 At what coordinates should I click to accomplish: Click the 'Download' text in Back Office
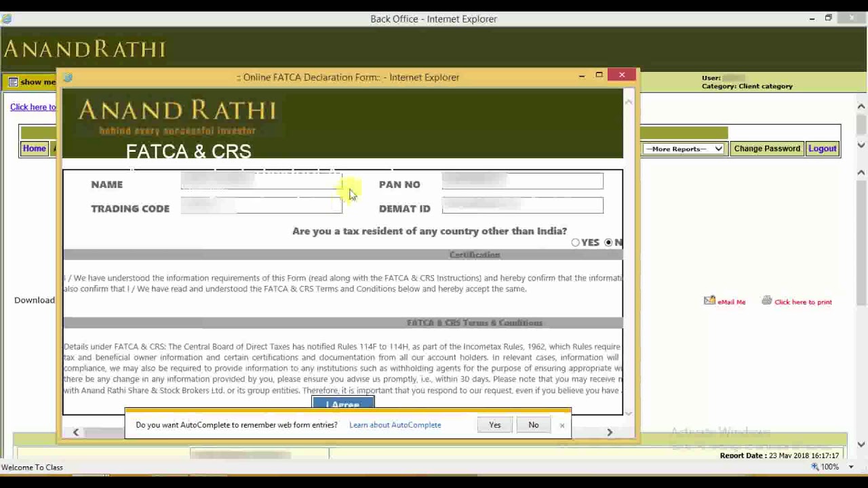click(x=35, y=300)
